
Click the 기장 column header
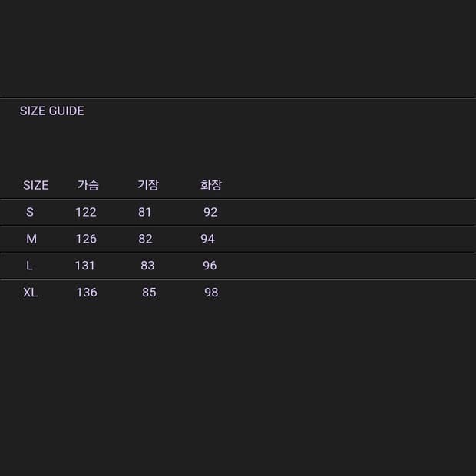[x=148, y=185]
